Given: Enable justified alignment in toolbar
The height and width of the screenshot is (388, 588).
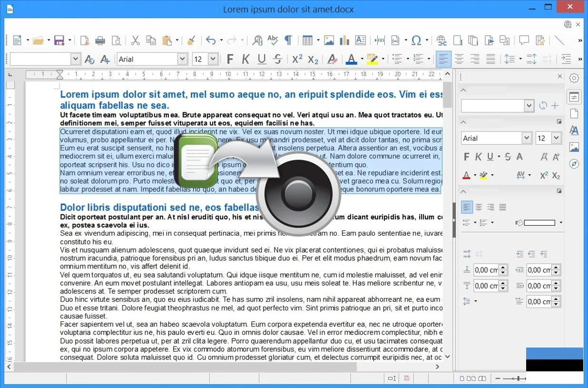Looking at the screenshot, I should point(490,59).
